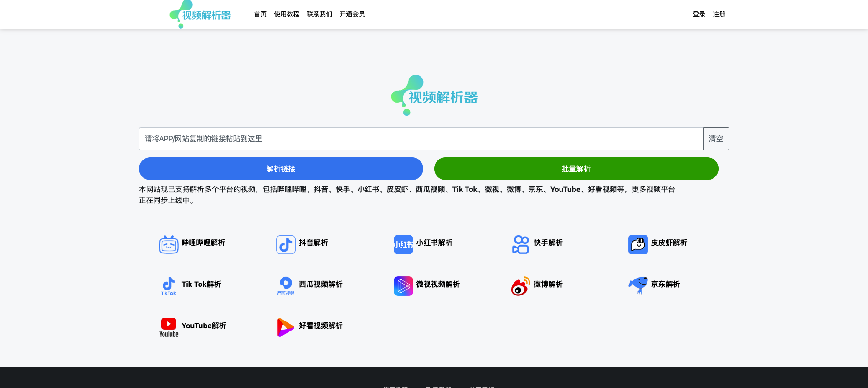Screen dimensions: 868x388
Task: Open YouTube解析 link
Action: click(204, 326)
